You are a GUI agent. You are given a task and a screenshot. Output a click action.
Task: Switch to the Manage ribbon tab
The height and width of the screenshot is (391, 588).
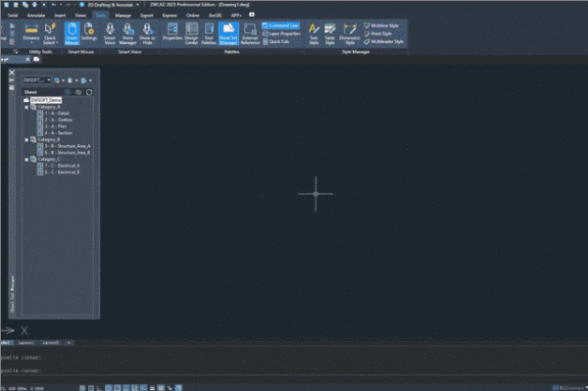123,16
